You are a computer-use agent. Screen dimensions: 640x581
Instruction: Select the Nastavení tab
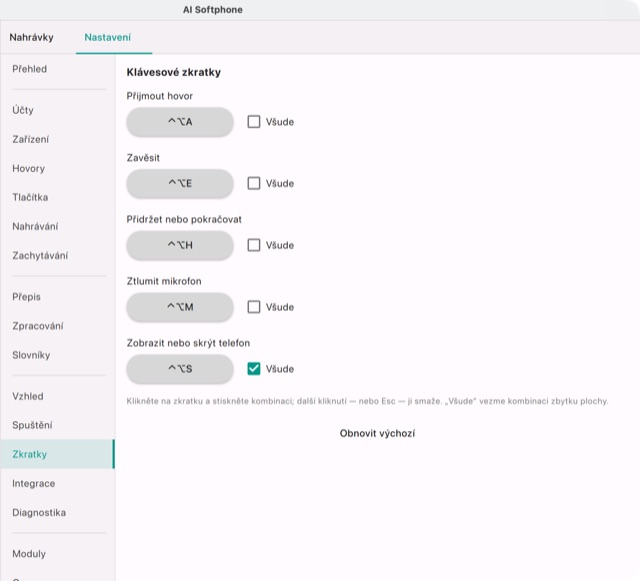click(108, 37)
